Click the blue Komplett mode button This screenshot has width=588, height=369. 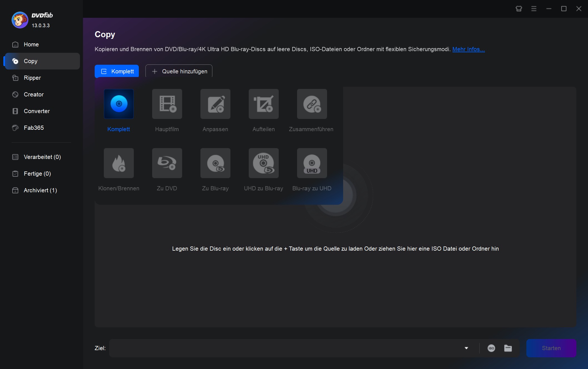click(x=117, y=71)
